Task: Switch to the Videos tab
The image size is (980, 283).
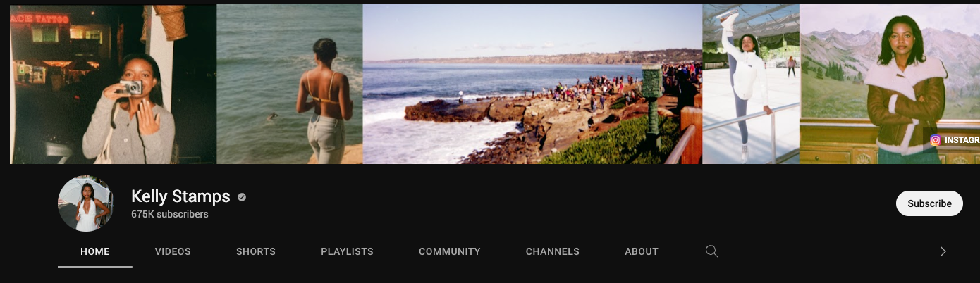Action: tap(173, 251)
